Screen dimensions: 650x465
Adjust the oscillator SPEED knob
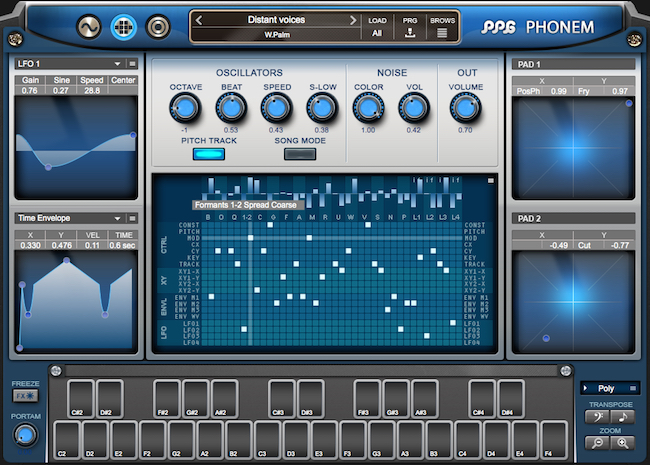click(276, 108)
